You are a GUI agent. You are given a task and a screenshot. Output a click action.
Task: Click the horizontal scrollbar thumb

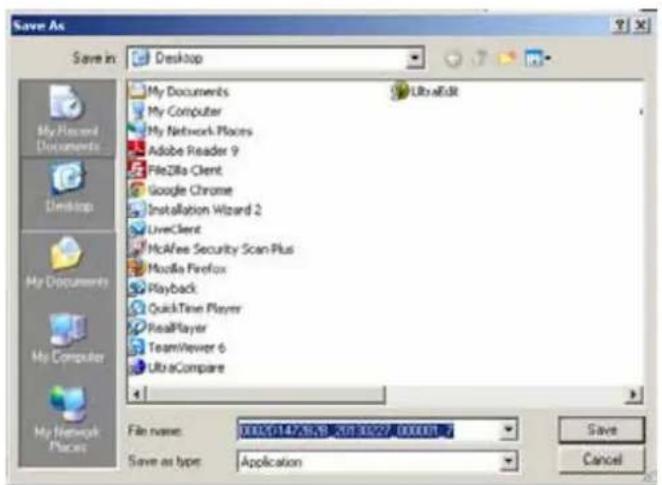click(x=265, y=395)
